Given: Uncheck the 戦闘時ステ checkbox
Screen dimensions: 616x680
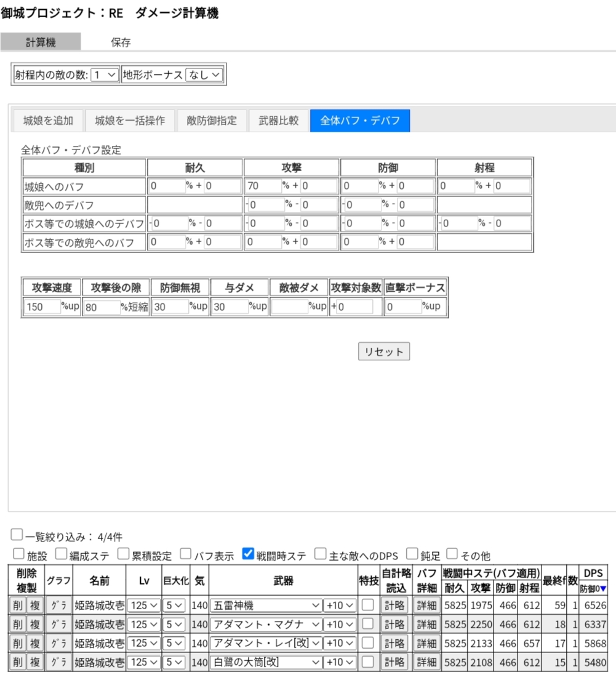Looking at the screenshot, I should [x=249, y=554].
